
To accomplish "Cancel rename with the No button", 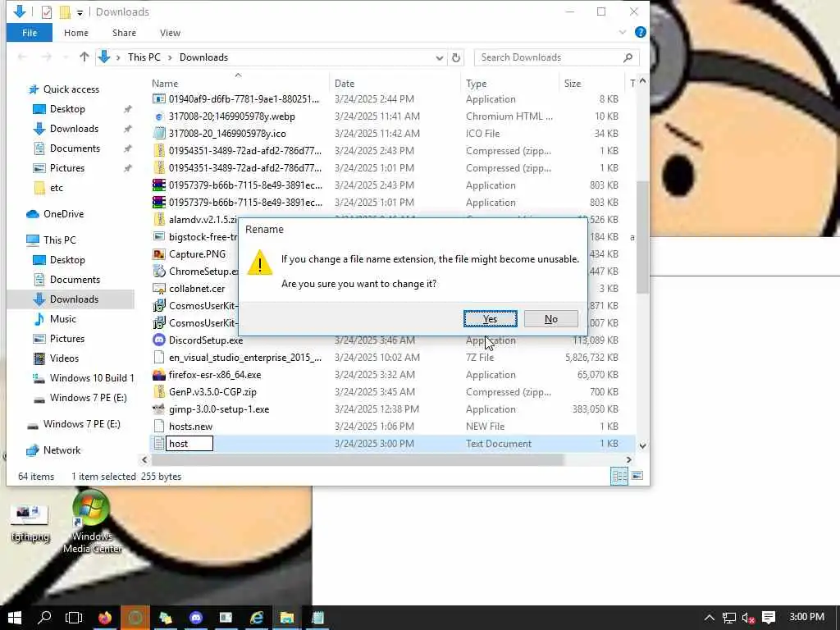I will 550,319.
